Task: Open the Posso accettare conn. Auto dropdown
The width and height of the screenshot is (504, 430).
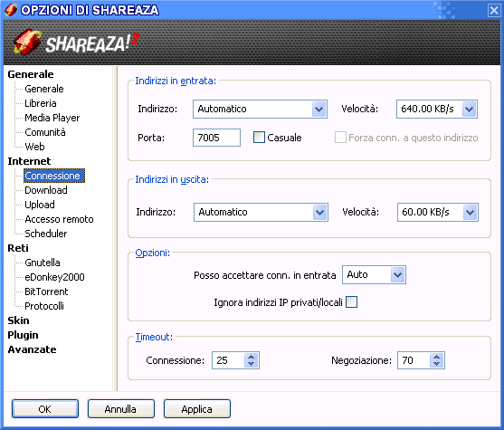Action: 397,274
